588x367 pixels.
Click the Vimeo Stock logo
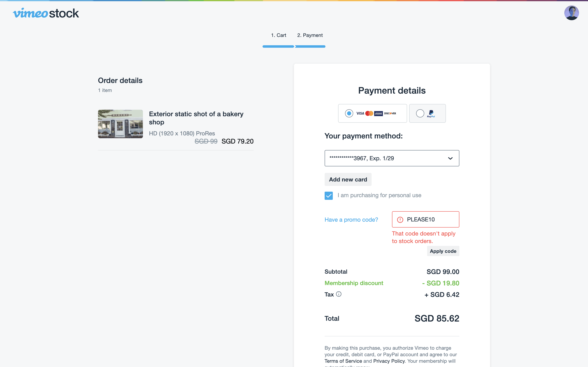(46, 13)
